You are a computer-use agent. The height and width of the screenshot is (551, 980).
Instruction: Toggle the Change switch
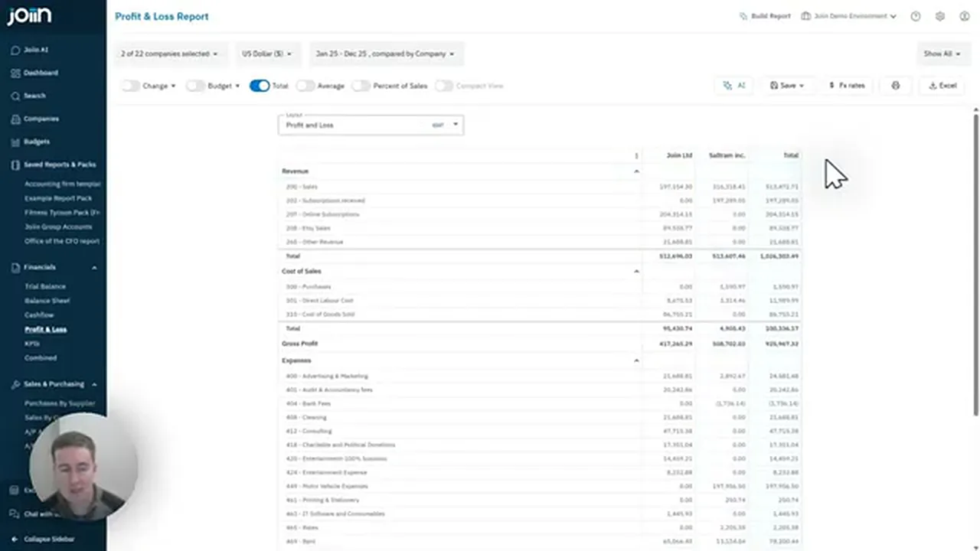[x=130, y=86]
